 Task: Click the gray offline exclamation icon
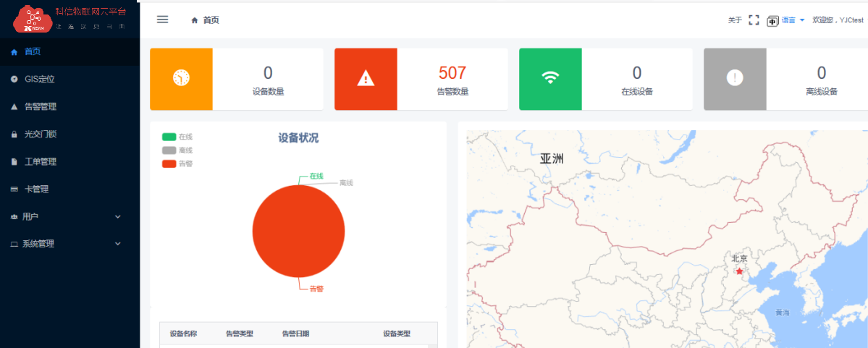[735, 78]
